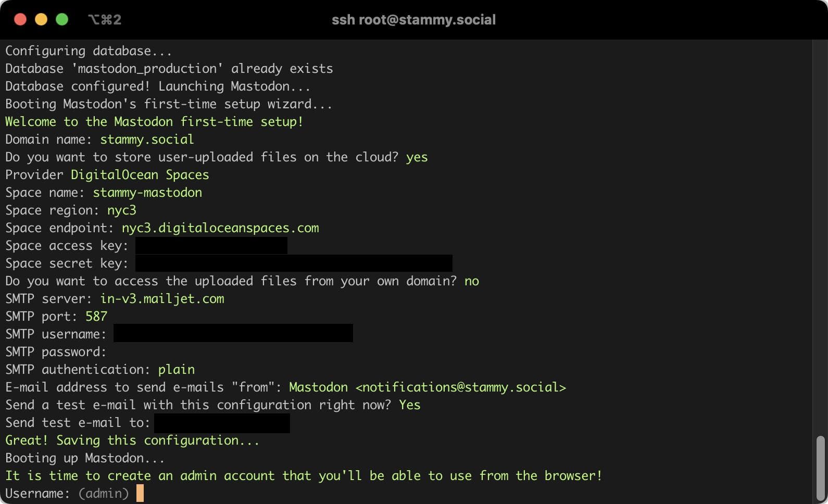
Task: Place cursor at Username admin prompt
Action: coord(104,494)
